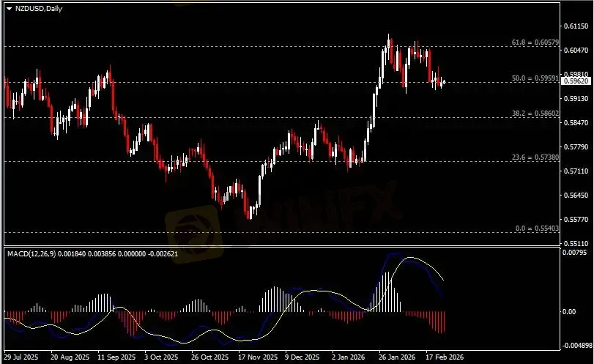This screenshot has width=594, height=364.
Task: Select the 0.0 = 0.55403 Fibonacci label
Action: [x=535, y=229]
